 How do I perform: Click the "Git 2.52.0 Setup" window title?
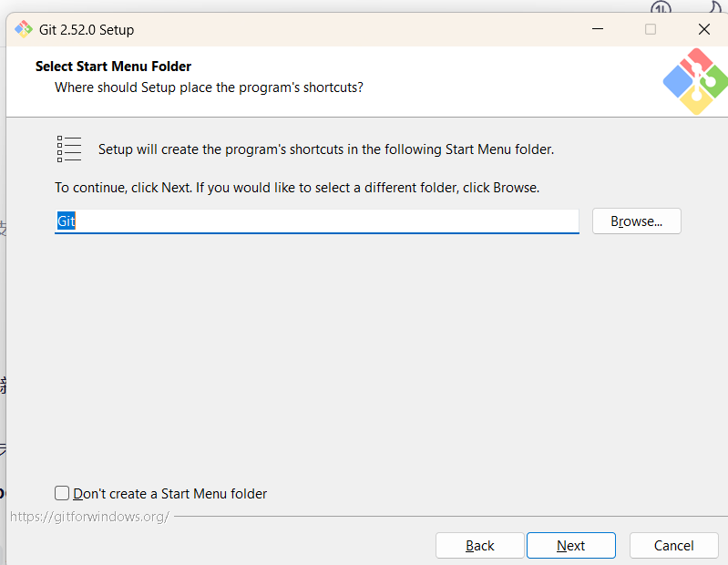click(87, 30)
